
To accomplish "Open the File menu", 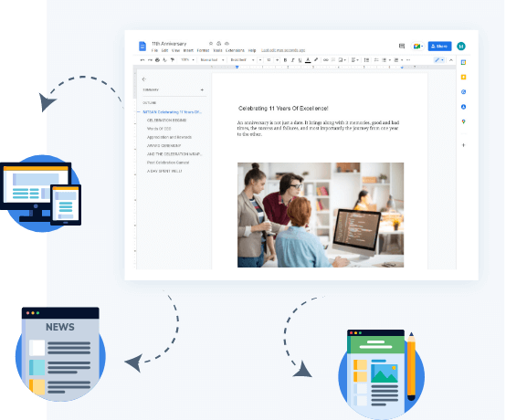I will [154, 50].
